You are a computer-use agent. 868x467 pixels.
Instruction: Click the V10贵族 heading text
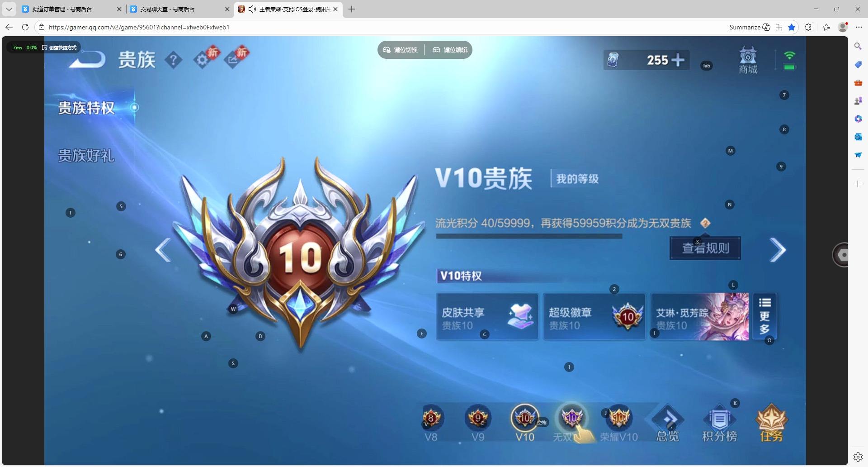coord(483,178)
